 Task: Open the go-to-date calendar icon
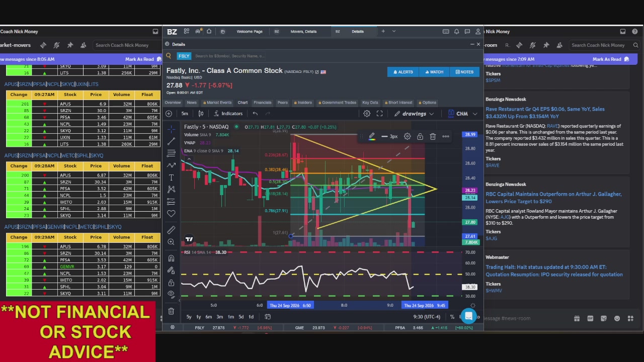coord(268,317)
